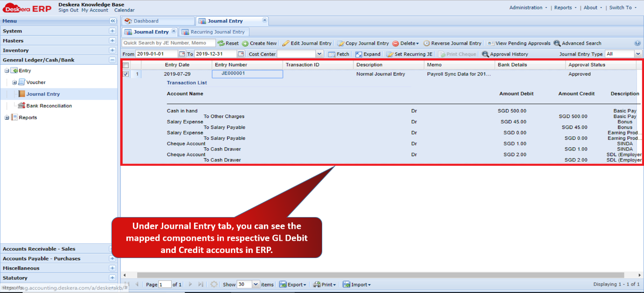Screen dimensions: 644x293
Task: Click the Quick Search JE Number field
Action: tap(169, 43)
